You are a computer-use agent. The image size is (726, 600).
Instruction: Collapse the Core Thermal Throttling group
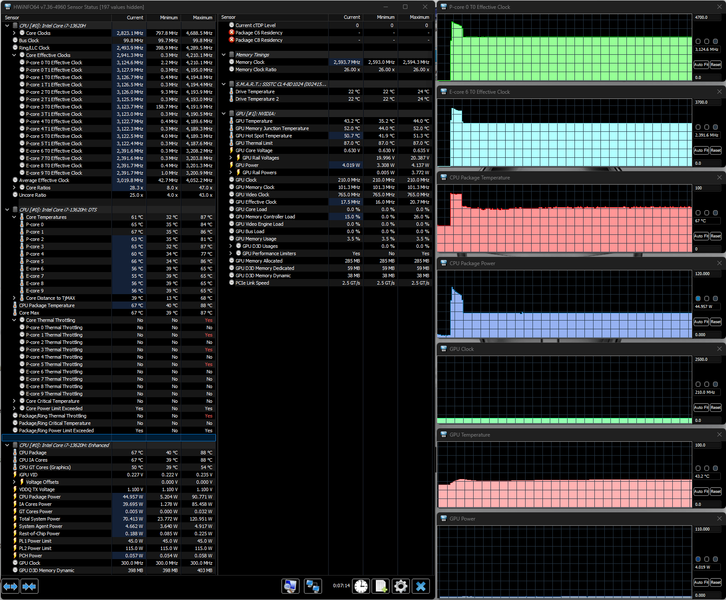point(14,320)
